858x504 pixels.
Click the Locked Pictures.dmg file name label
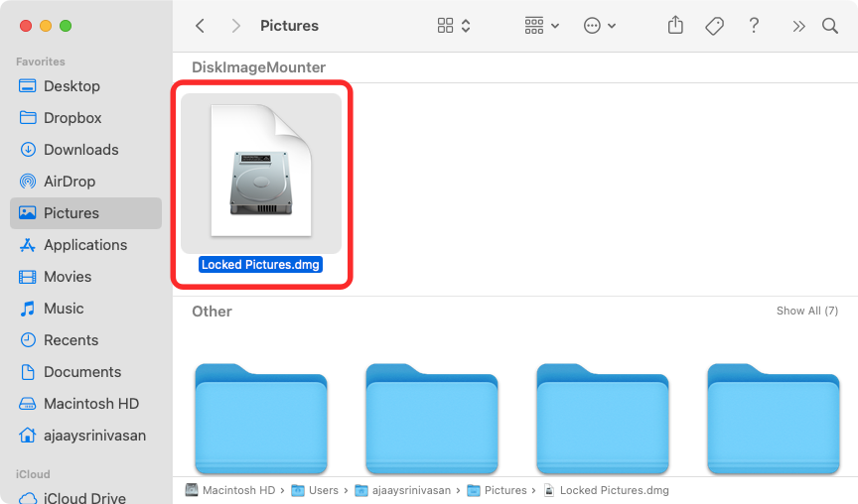click(x=260, y=265)
